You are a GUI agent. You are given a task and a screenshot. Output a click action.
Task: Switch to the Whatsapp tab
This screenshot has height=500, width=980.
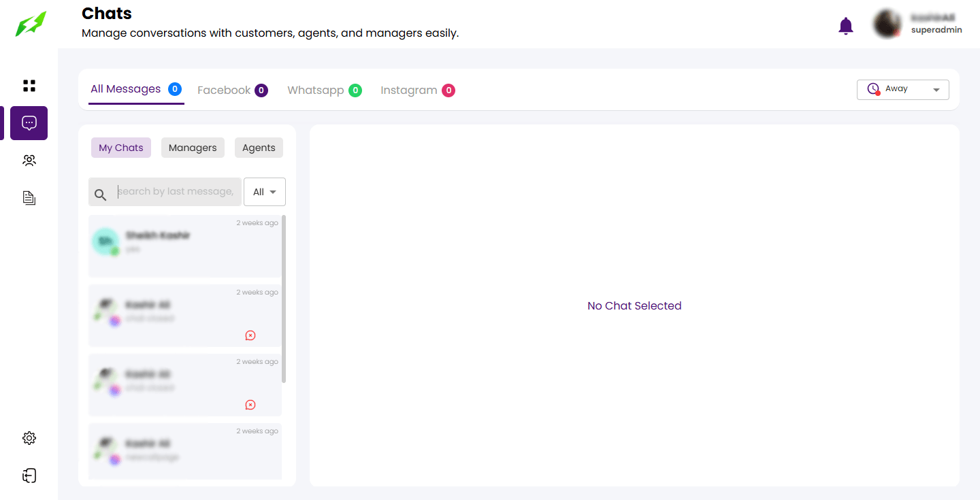pos(315,90)
